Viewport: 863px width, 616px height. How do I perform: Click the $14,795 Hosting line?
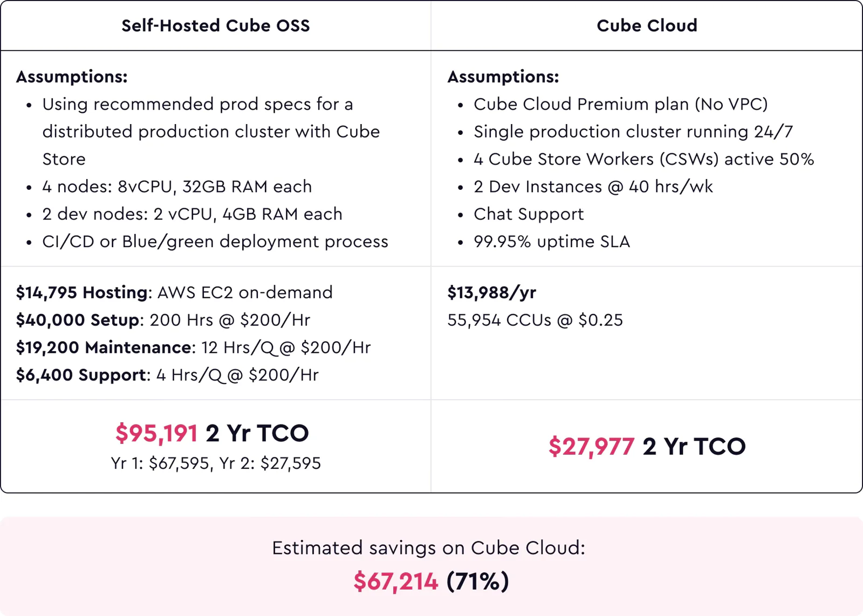click(174, 292)
